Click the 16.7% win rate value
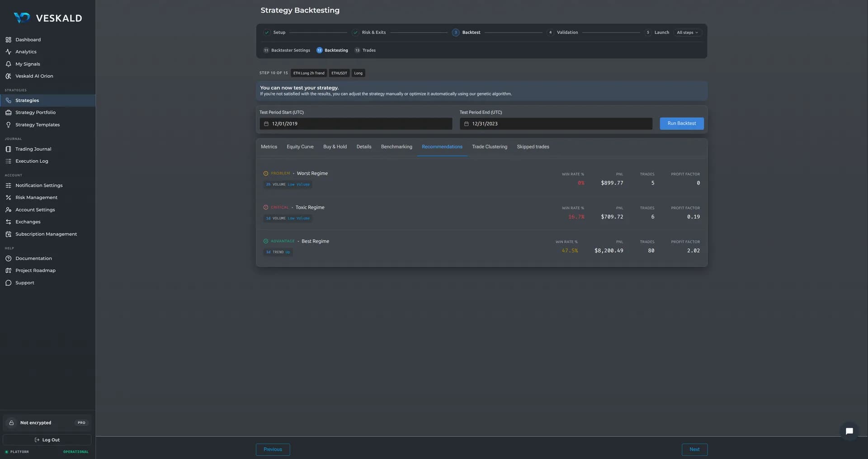 (576, 217)
